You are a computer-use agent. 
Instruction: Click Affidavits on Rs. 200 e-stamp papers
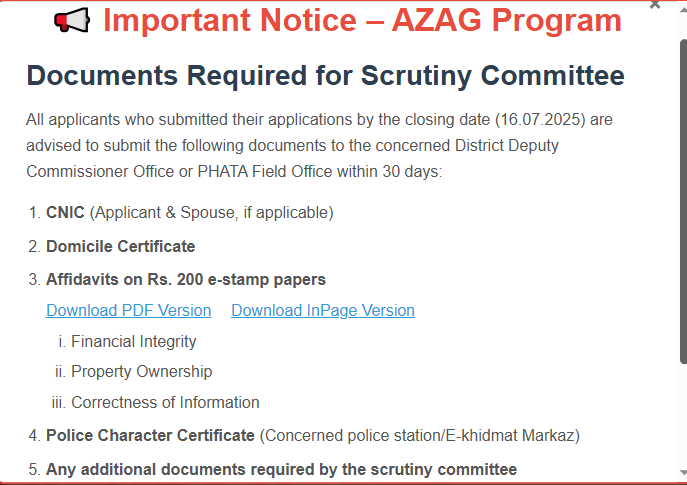point(186,280)
